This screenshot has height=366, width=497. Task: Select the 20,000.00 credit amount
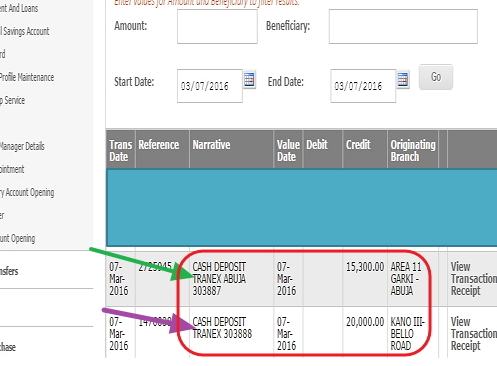tap(365, 322)
